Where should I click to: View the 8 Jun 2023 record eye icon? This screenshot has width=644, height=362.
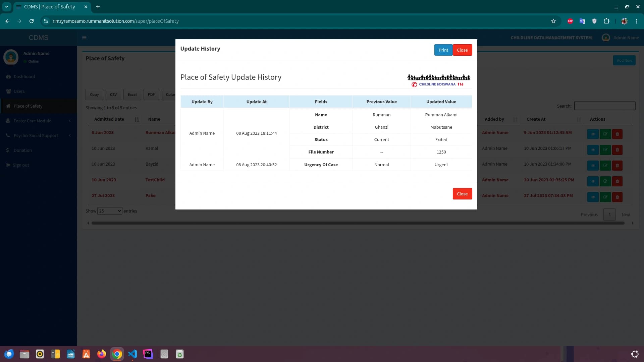tap(593, 134)
